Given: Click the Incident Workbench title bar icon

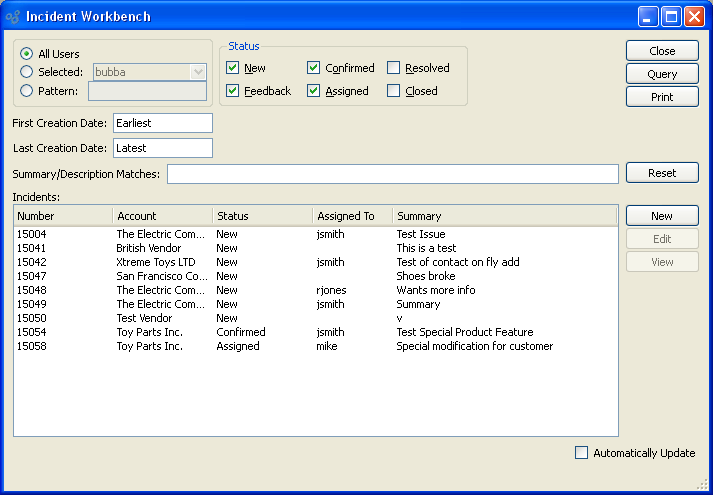Looking at the screenshot, I should (13, 16).
